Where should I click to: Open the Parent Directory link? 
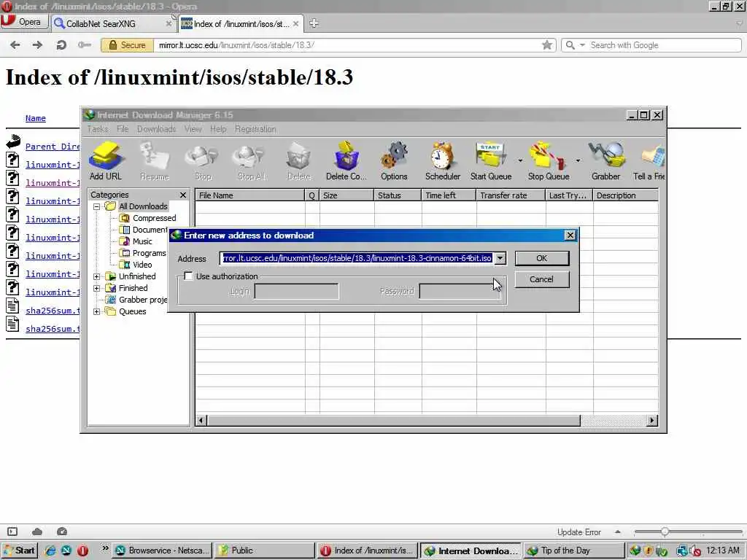pos(53,147)
